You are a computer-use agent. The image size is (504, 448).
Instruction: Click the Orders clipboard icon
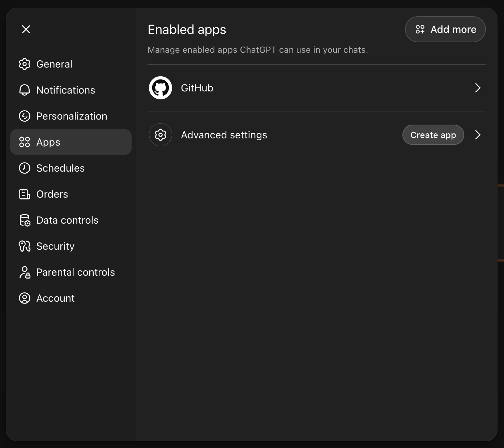coord(25,194)
